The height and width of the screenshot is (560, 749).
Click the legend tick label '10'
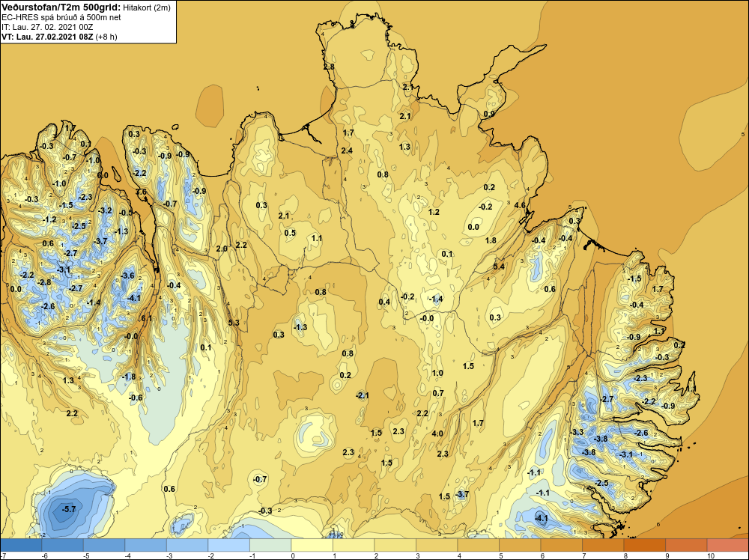coord(710,556)
